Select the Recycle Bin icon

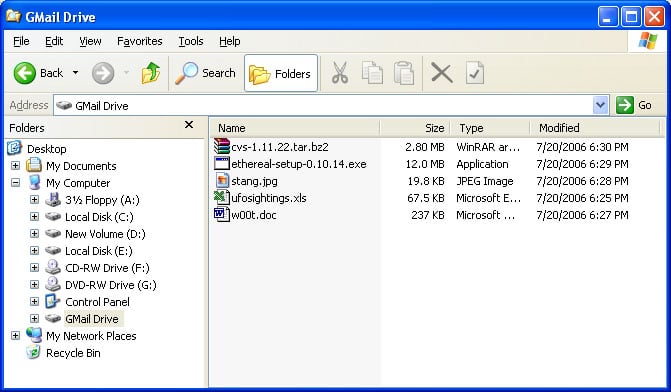pyautogui.click(x=33, y=352)
